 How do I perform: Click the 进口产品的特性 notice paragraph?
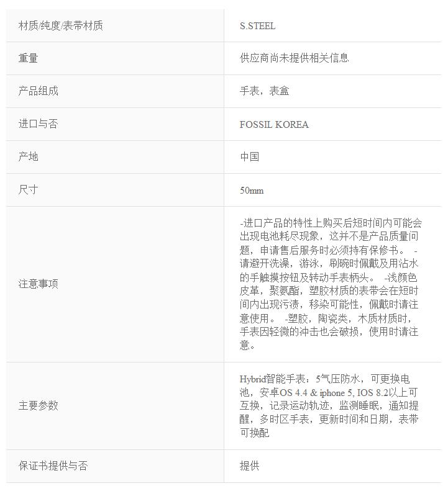331,284
